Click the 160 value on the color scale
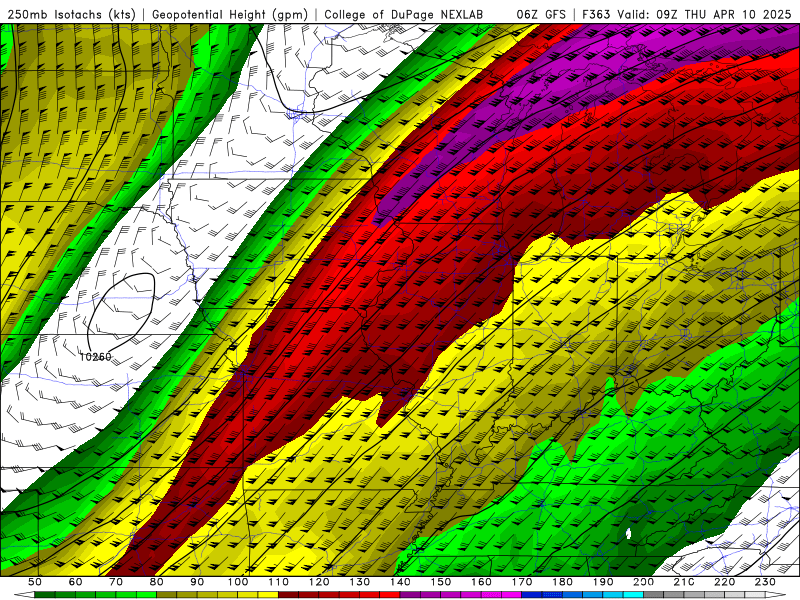This screenshot has height=600, width=800. [x=481, y=582]
